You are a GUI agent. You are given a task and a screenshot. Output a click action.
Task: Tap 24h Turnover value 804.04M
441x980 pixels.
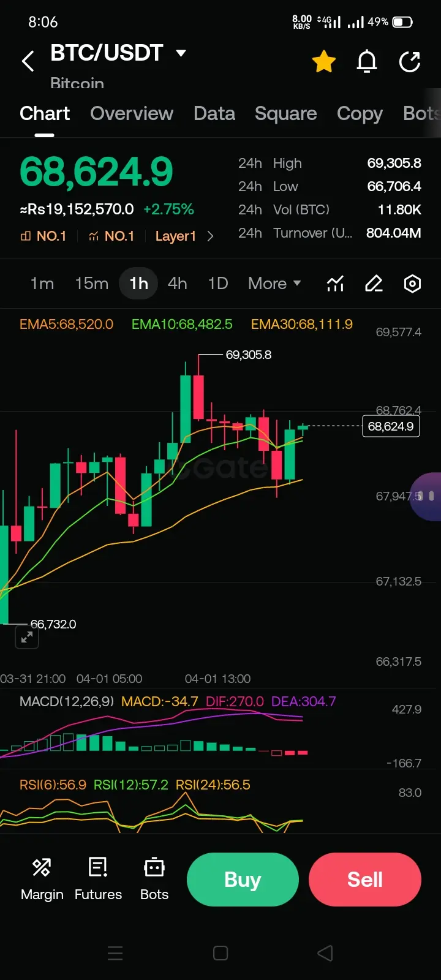393,233
